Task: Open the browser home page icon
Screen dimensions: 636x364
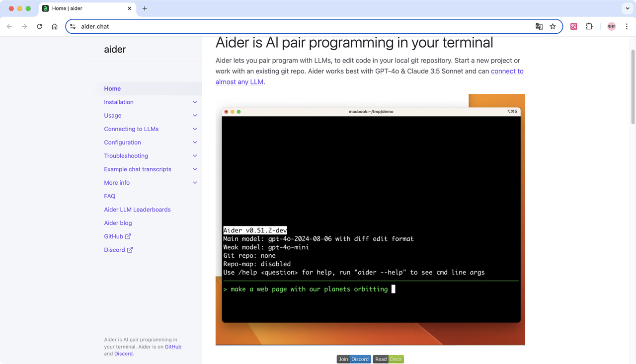Action: (55, 26)
